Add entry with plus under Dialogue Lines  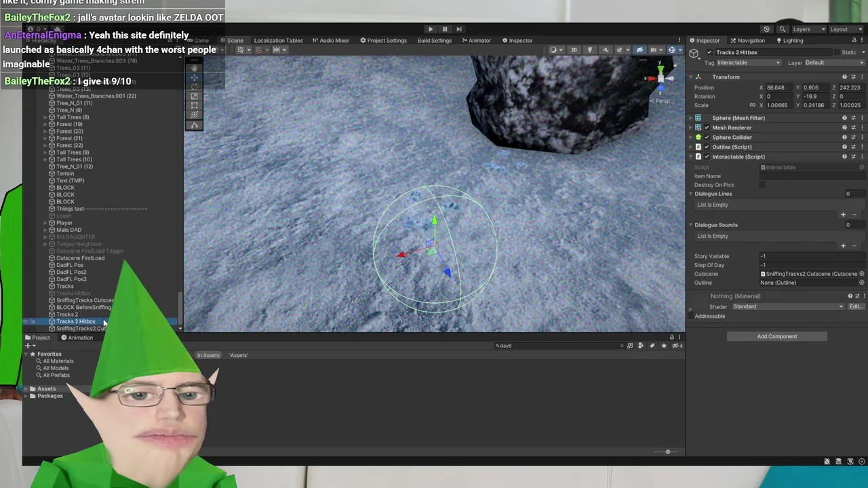pyautogui.click(x=844, y=214)
